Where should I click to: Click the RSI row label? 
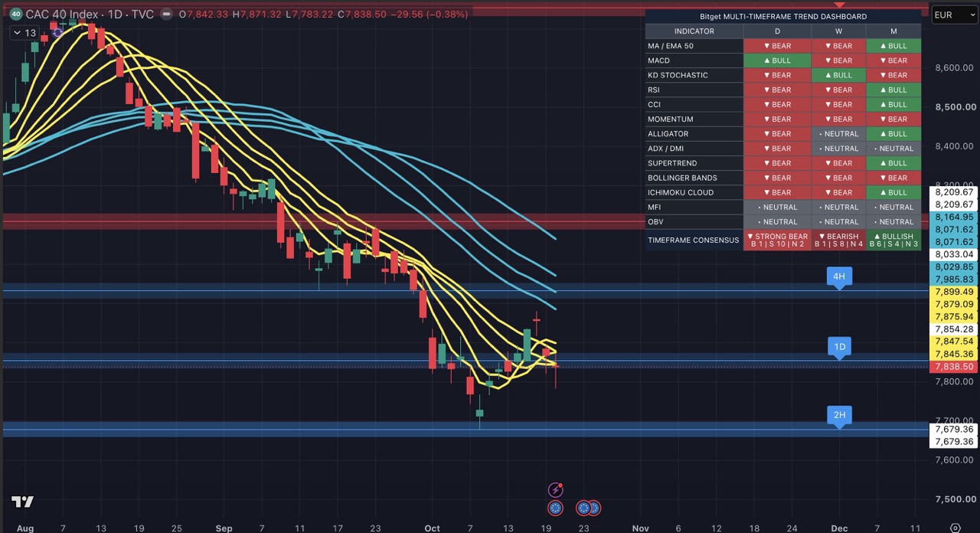tap(653, 90)
